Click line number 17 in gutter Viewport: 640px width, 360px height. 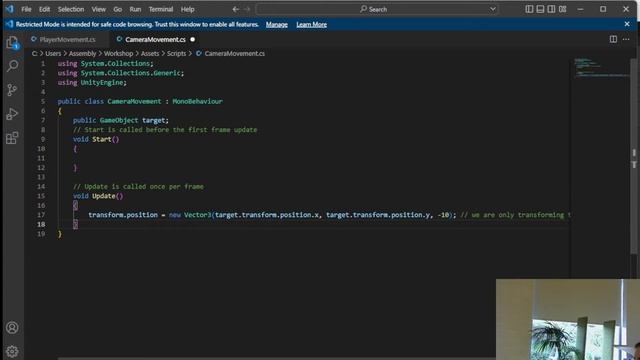(x=41, y=215)
